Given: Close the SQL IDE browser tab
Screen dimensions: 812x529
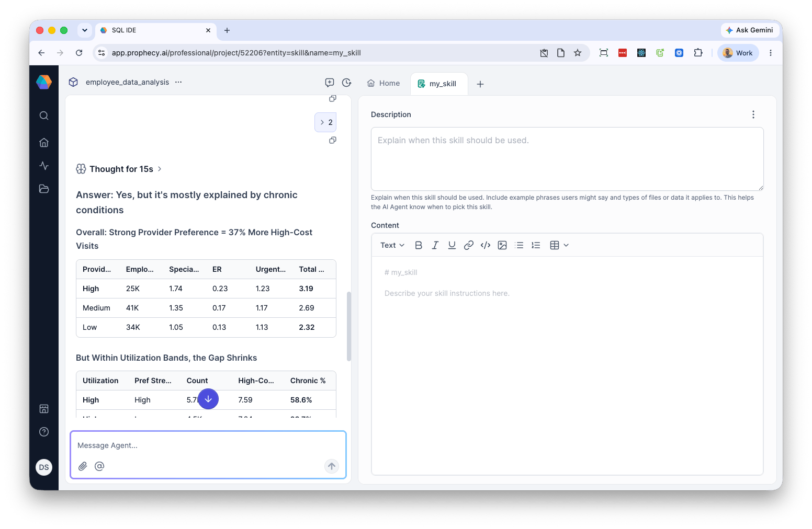Looking at the screenshot, I should click(208, 30).
